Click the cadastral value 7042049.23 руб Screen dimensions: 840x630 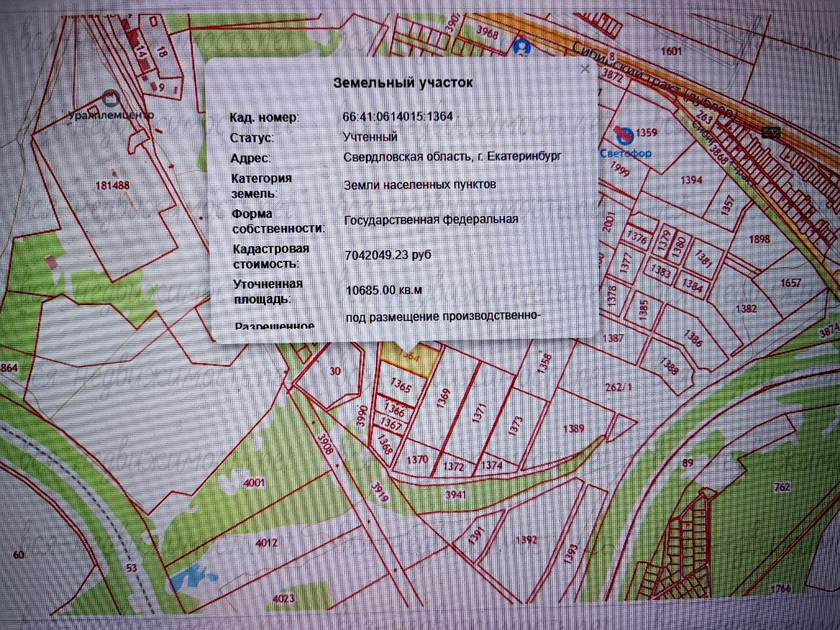click(388, 255)
